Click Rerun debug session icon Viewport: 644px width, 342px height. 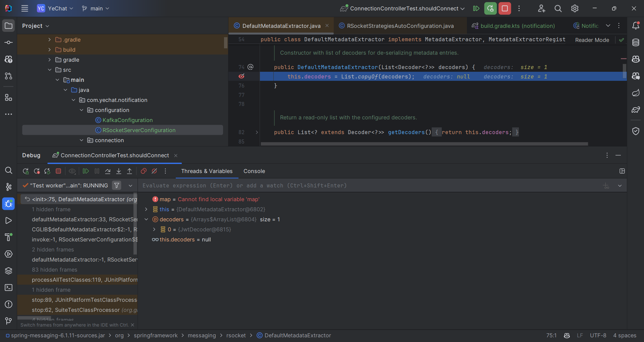[25, 171]
